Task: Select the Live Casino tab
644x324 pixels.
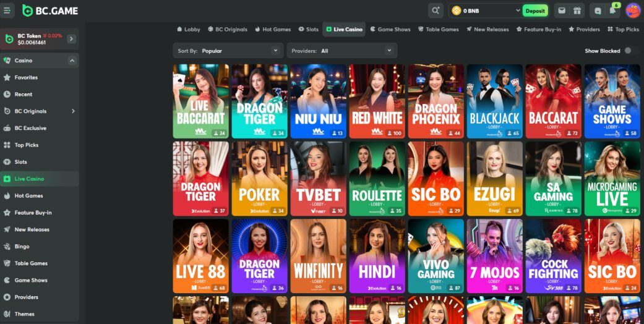Action: (x=344, y=29)
